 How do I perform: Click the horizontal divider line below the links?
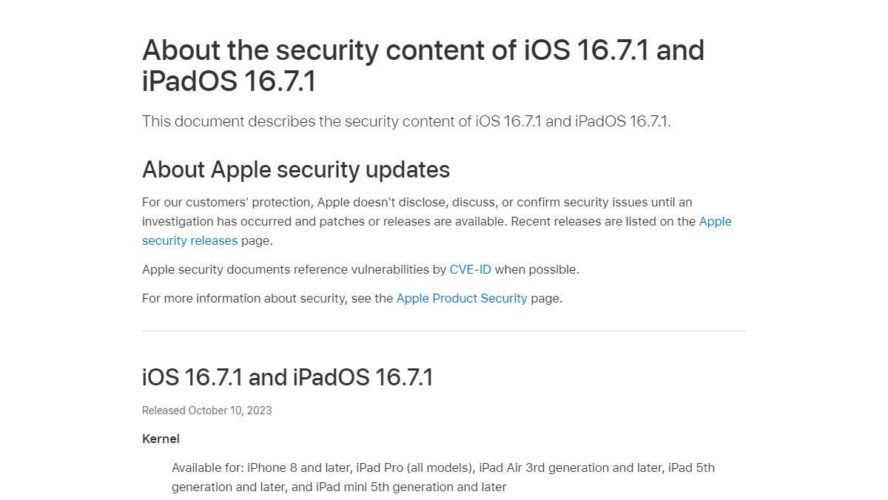(x=444, y=331)
